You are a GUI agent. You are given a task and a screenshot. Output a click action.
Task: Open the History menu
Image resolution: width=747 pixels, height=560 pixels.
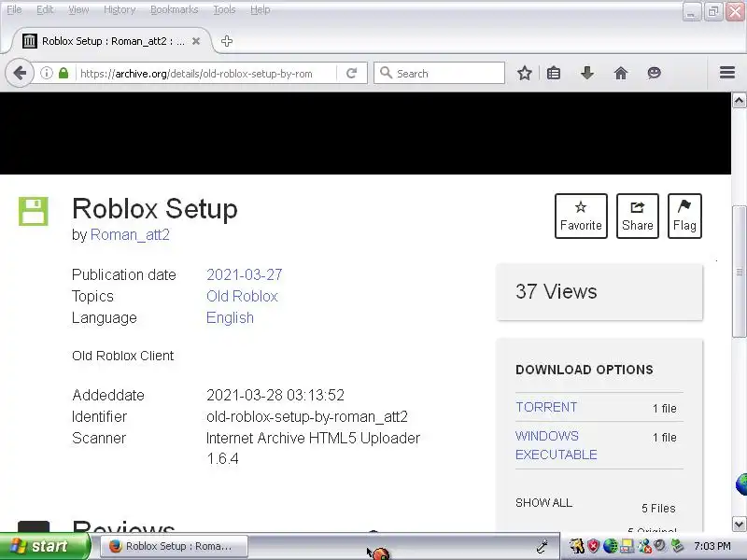120,9
